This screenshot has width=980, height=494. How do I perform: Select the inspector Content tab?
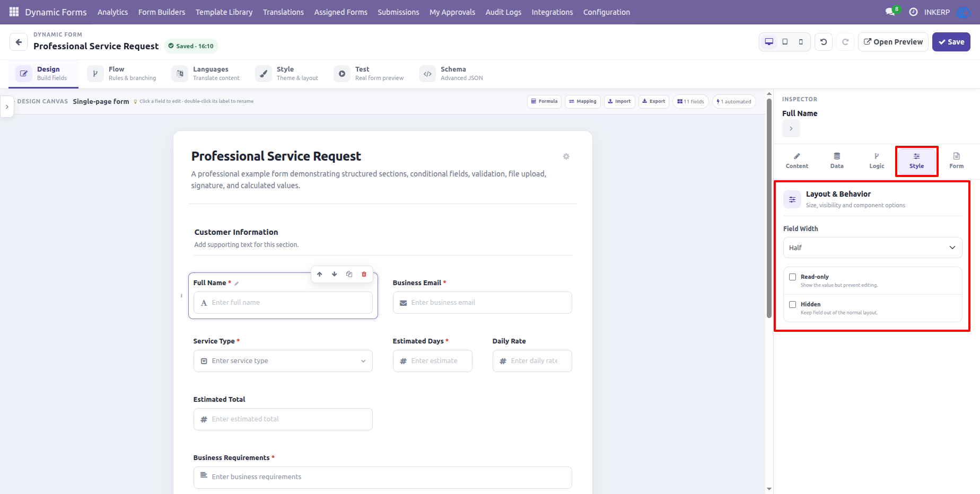pos(797,161)
